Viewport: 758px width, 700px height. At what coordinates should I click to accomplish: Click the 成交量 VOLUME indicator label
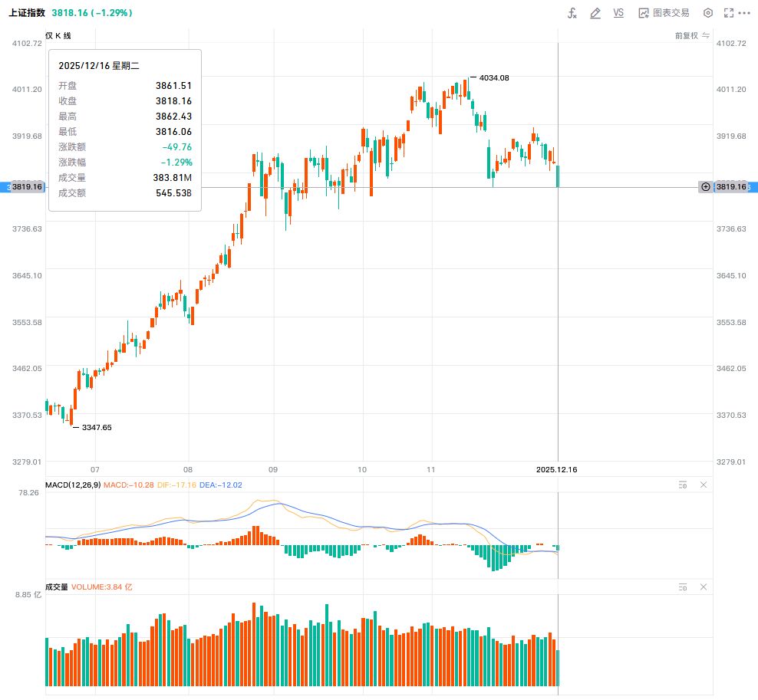[x=57, y=587]
